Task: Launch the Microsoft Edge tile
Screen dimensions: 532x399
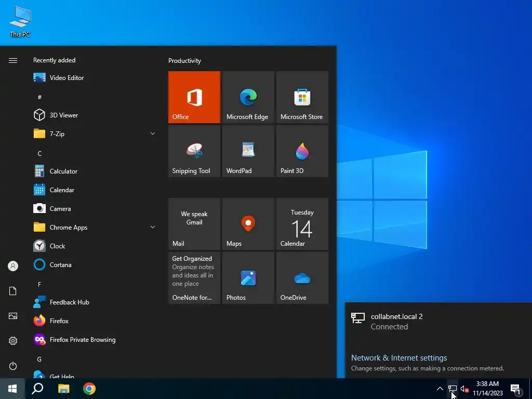Action: coord(248,97)
